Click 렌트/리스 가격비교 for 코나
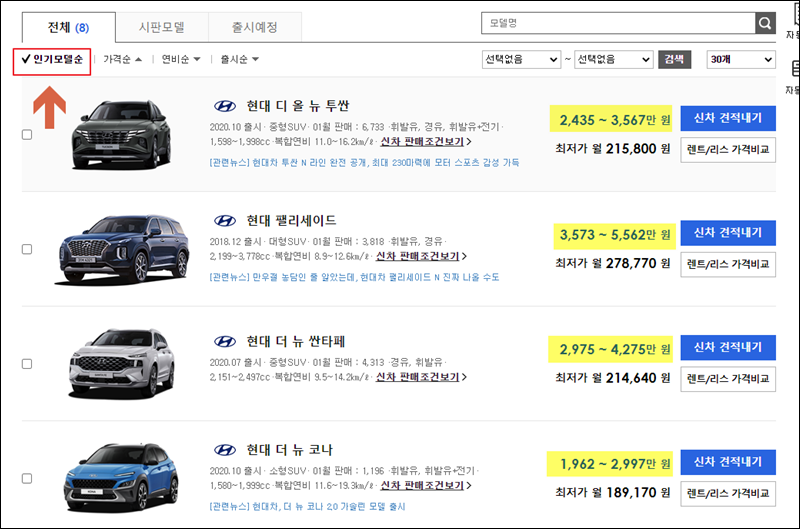Screen dimensions: 800x529 point(728,494)
